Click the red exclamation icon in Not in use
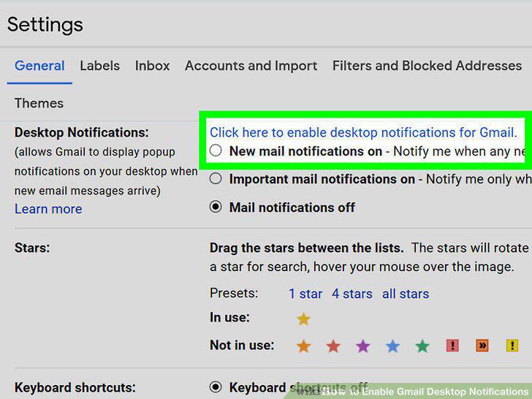The width and height of the screenshot is (532, 399). point(452,346)
